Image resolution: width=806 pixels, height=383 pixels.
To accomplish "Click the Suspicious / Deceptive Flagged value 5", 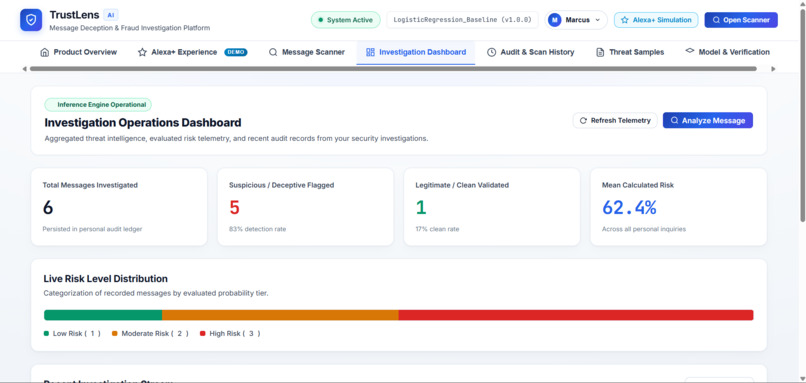I will (x=234, y=207).
